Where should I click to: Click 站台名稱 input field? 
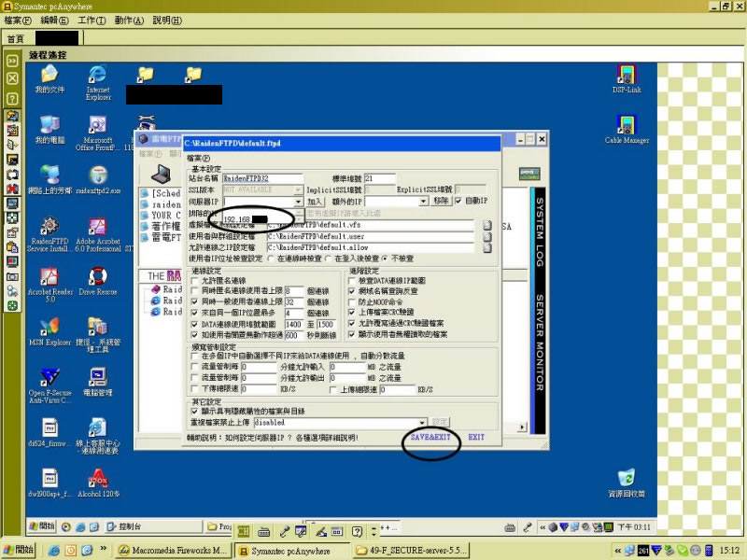click(x=262, y=178)
